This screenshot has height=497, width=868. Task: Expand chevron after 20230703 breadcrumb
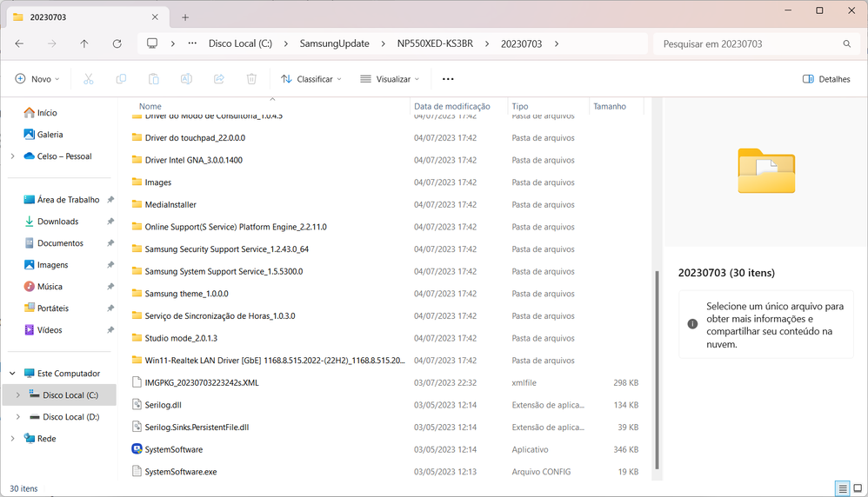[557, 43]
